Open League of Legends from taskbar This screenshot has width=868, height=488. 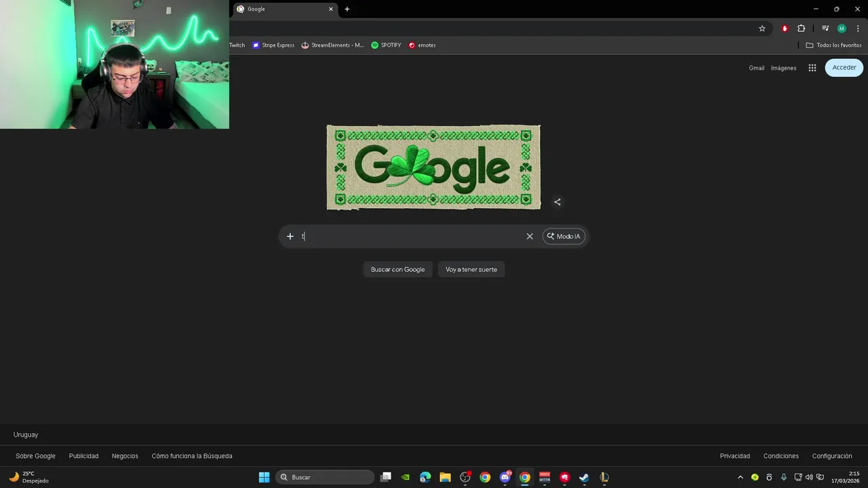604,477
